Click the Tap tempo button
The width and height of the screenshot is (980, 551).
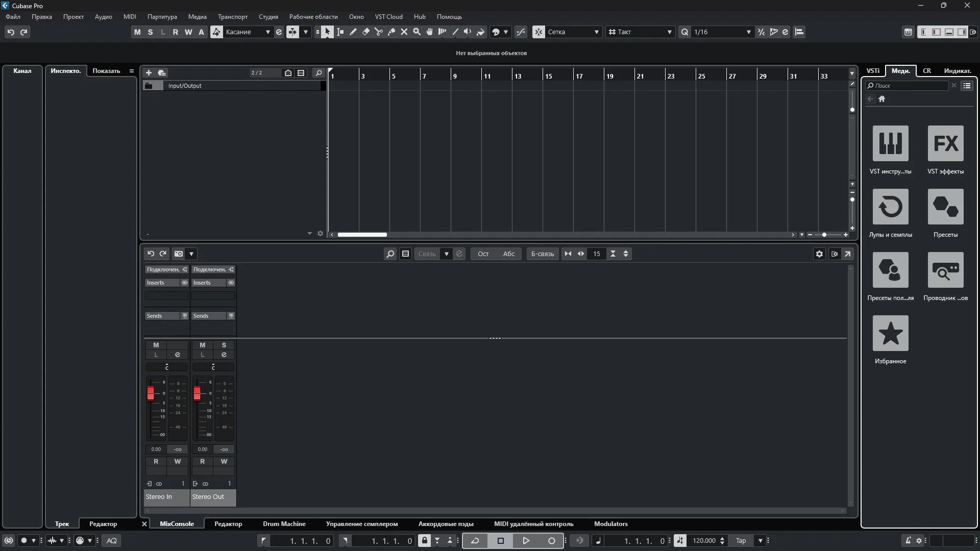[x=741, y=541]
